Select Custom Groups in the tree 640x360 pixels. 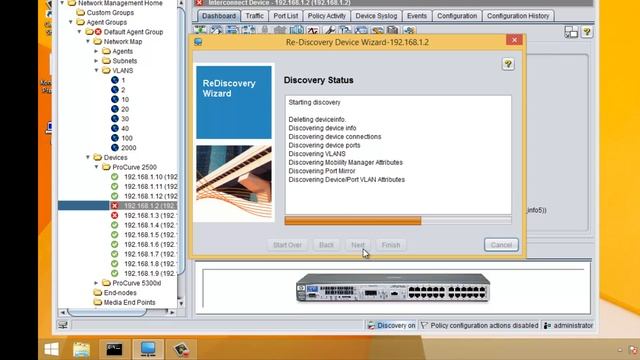(x=110, y=13)
